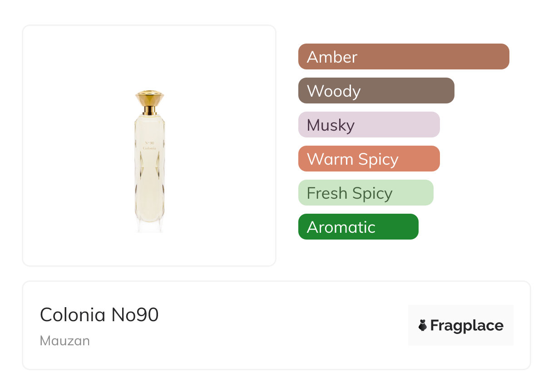Click the No90 Colonia label on the bottle
This screenshot has height=392, width=553.
coord(149,146)
